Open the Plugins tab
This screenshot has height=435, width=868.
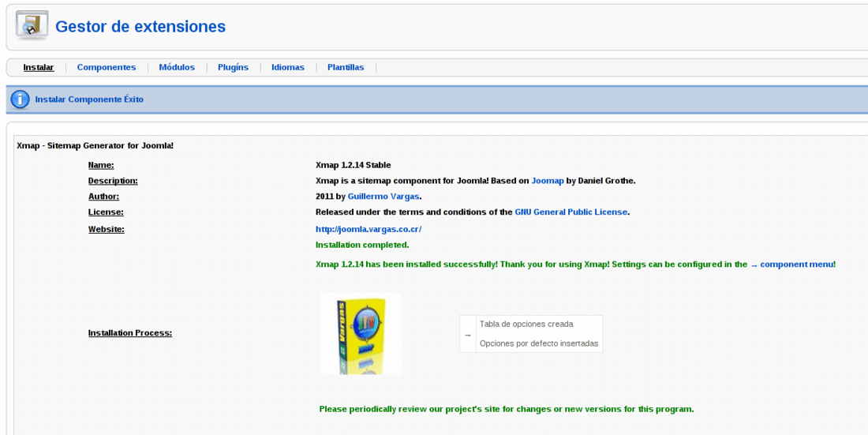pyautogui.click(x=233, y=67)
